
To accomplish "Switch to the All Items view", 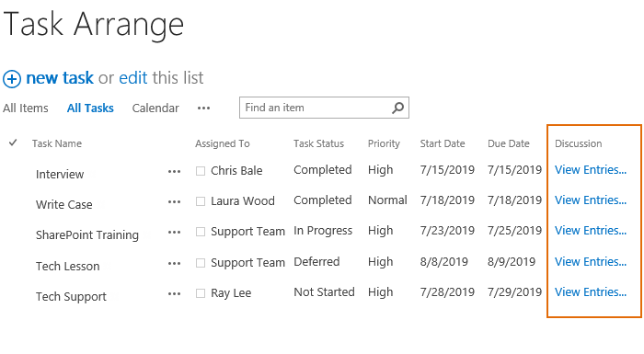I will (26, 108).
